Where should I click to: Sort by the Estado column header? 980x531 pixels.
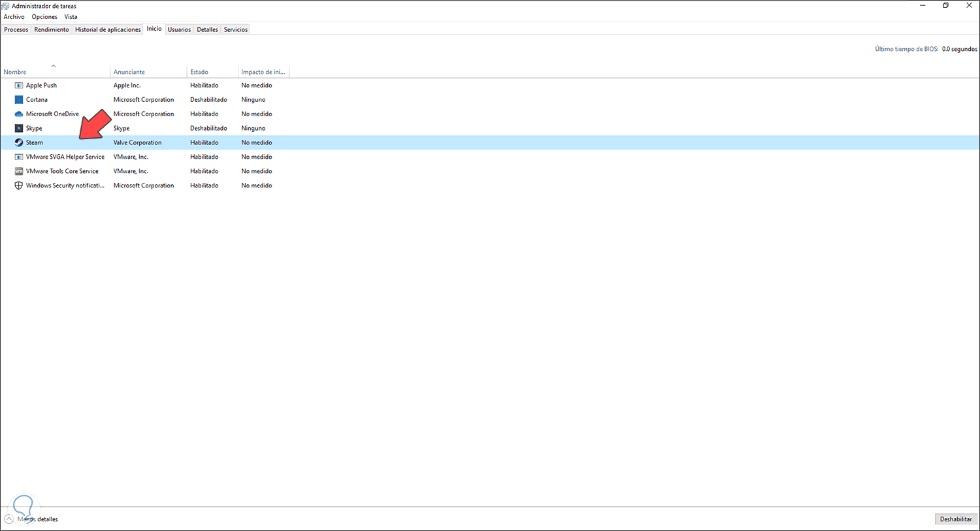pos(212,71)
